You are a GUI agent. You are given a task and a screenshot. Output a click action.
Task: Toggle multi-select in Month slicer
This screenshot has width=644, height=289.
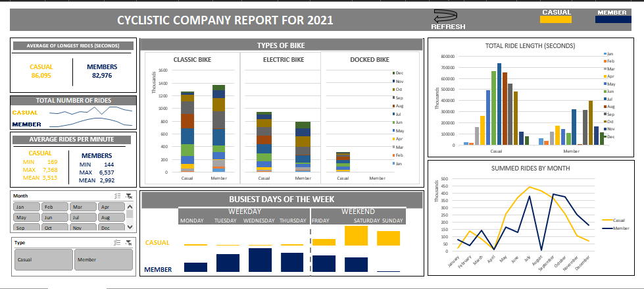tap(118, 196)
